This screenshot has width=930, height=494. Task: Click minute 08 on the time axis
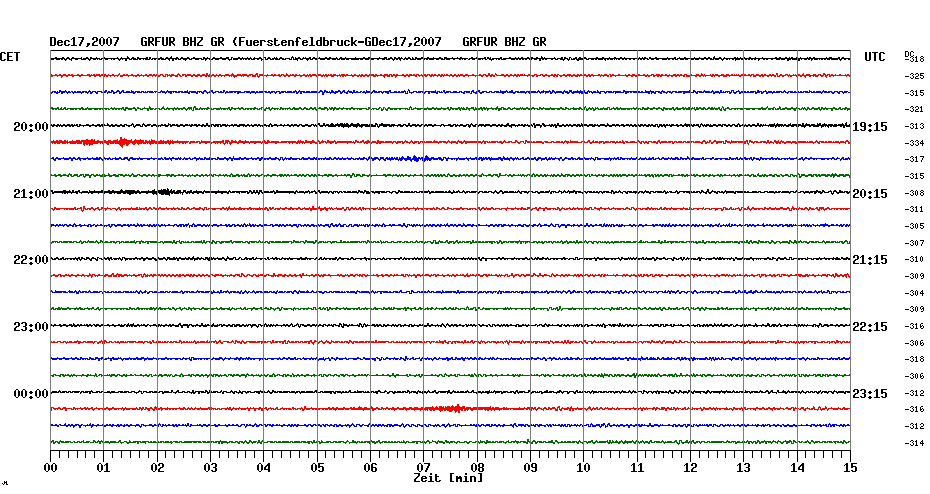click(x=477, y=467)
